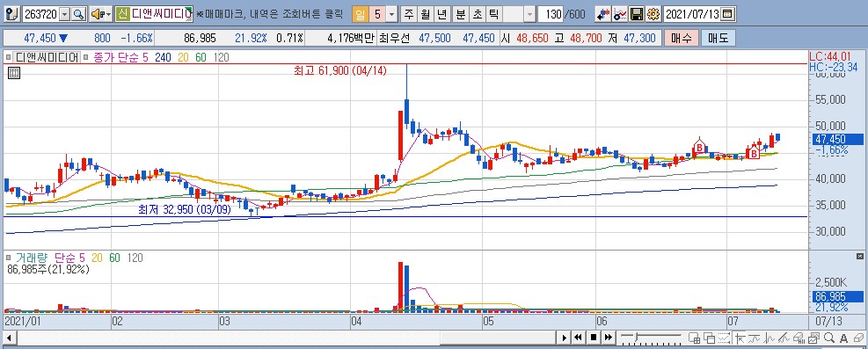Open the period value 5 dropdown
The height and width of the screenshot is (349, 868).
392,14
